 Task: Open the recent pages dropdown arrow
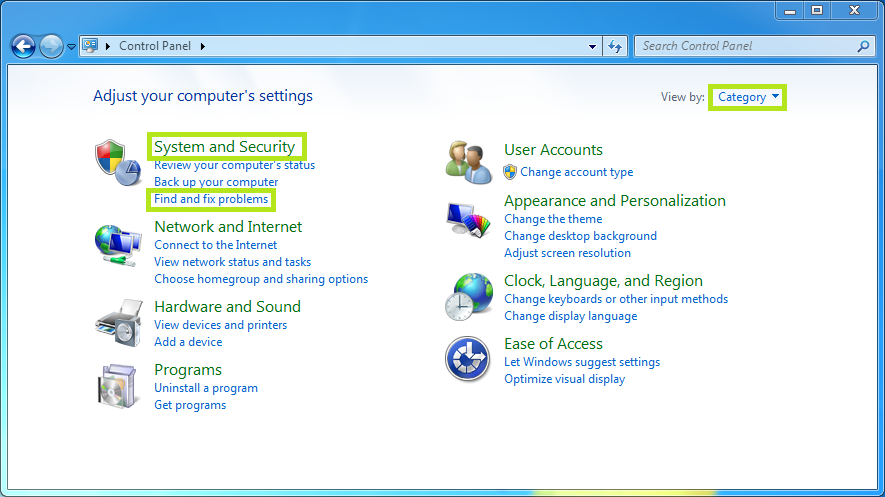[72, 47]
